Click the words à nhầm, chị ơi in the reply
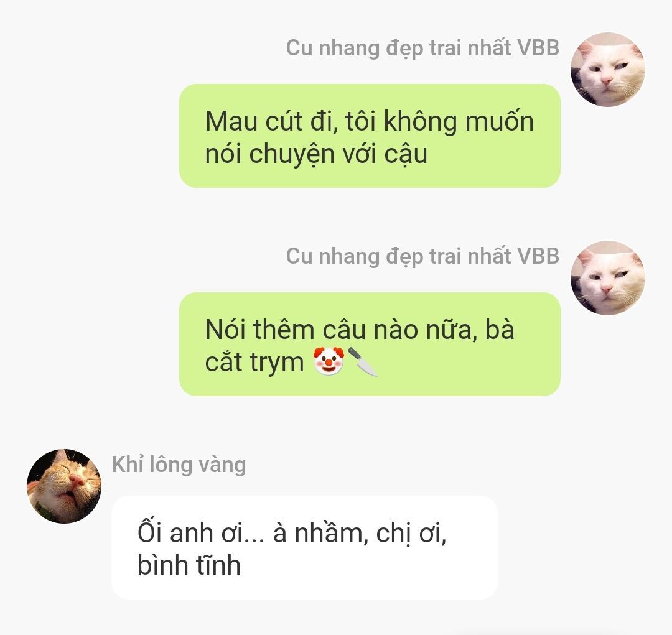 tap(360, 534)
